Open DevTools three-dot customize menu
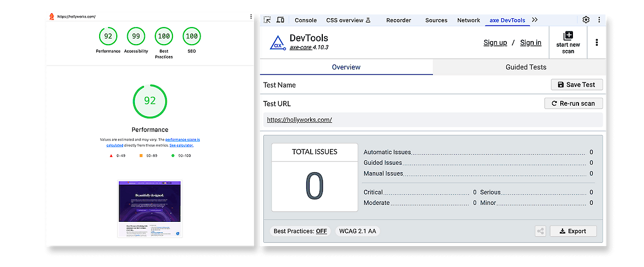644x267 pixels. click(599, 20)
